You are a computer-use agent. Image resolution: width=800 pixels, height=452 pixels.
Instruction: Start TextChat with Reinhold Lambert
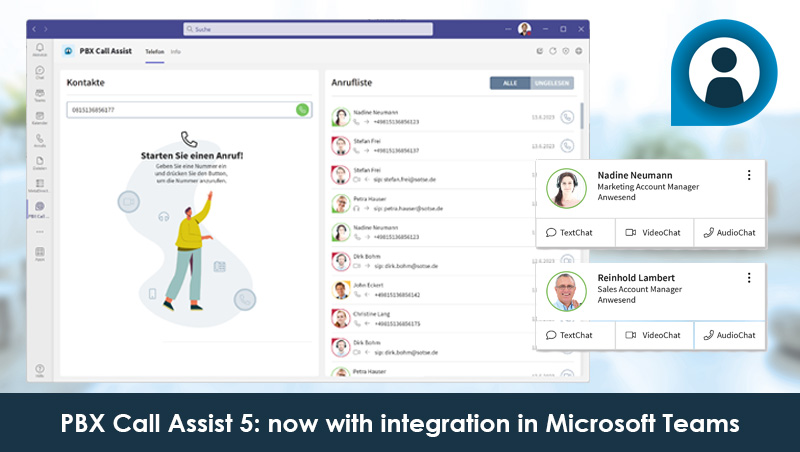[x=576, y=335]
